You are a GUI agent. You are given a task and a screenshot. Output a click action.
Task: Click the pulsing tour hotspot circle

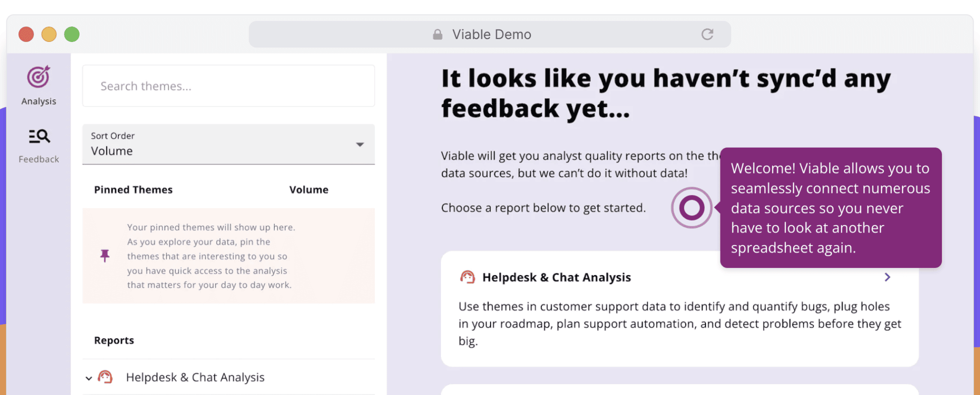click(x=691, y=207)
